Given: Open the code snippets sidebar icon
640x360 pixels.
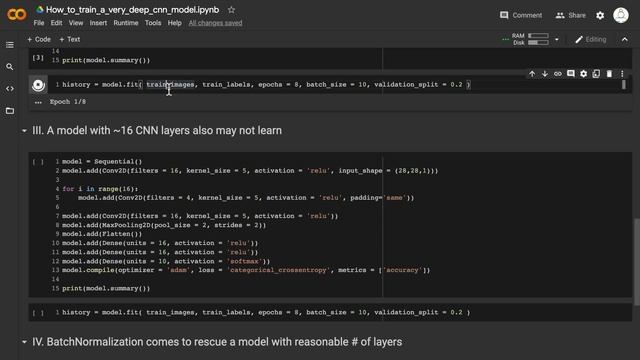Looking at the screenshot, I should tap(10, 89).
